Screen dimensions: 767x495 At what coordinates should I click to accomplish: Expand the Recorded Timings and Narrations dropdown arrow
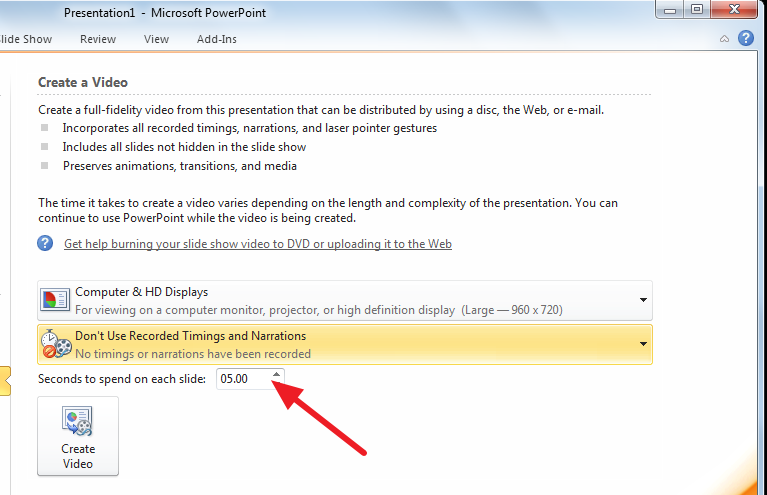643,344
